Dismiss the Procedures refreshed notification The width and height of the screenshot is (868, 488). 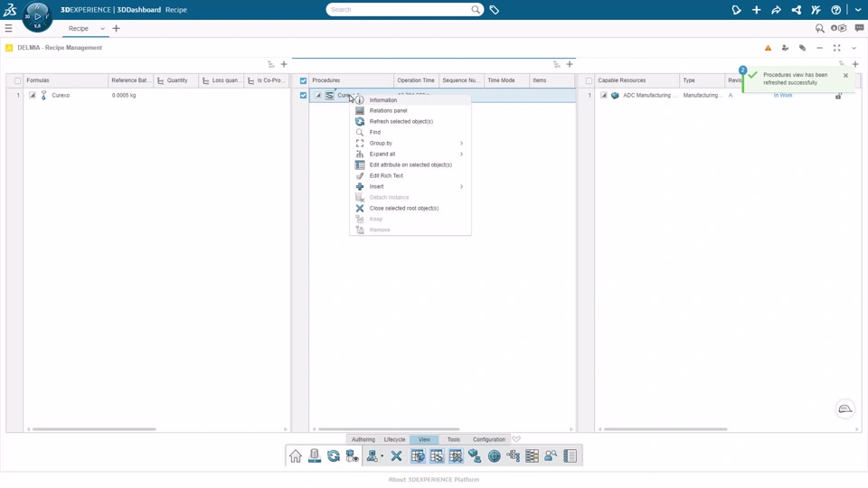point(845,75)
